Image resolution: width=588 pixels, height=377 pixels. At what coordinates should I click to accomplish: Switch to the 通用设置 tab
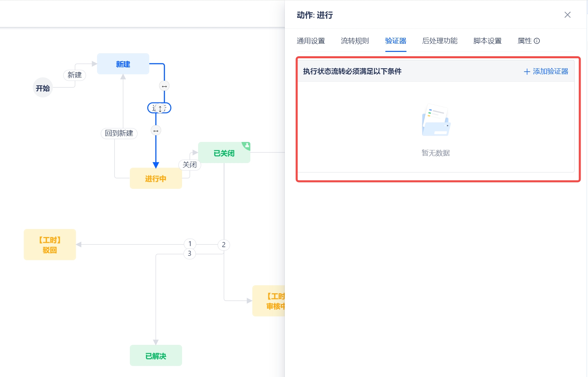[x=311, y=41]
